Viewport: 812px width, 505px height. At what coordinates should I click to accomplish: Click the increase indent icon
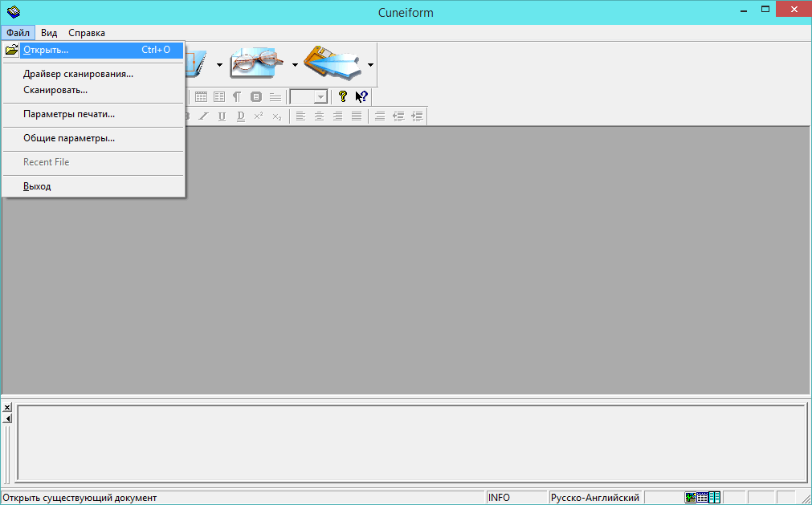(417, 116)
